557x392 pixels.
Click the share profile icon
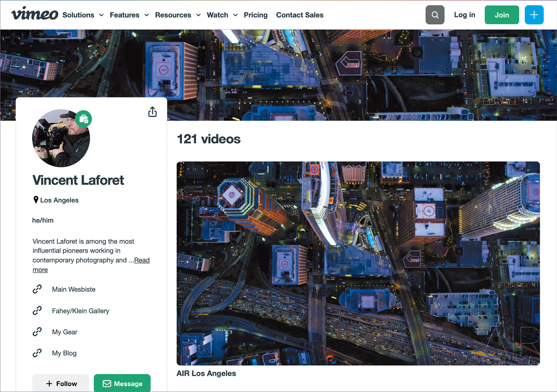[152, 112]
